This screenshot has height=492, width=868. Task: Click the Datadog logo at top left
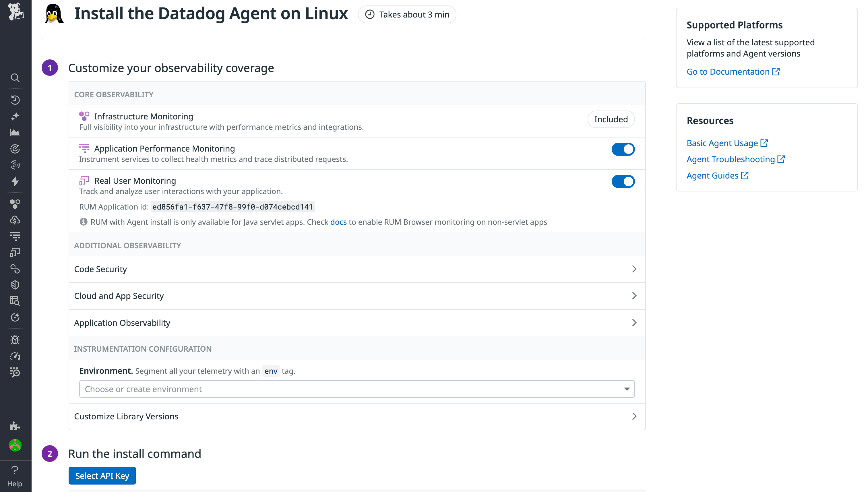pos(15,12)
